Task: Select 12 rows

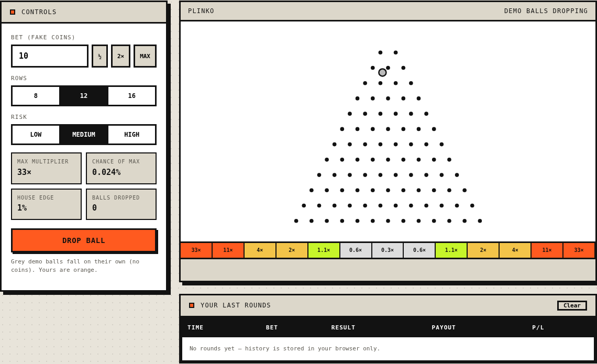Action: pos(84,95)
